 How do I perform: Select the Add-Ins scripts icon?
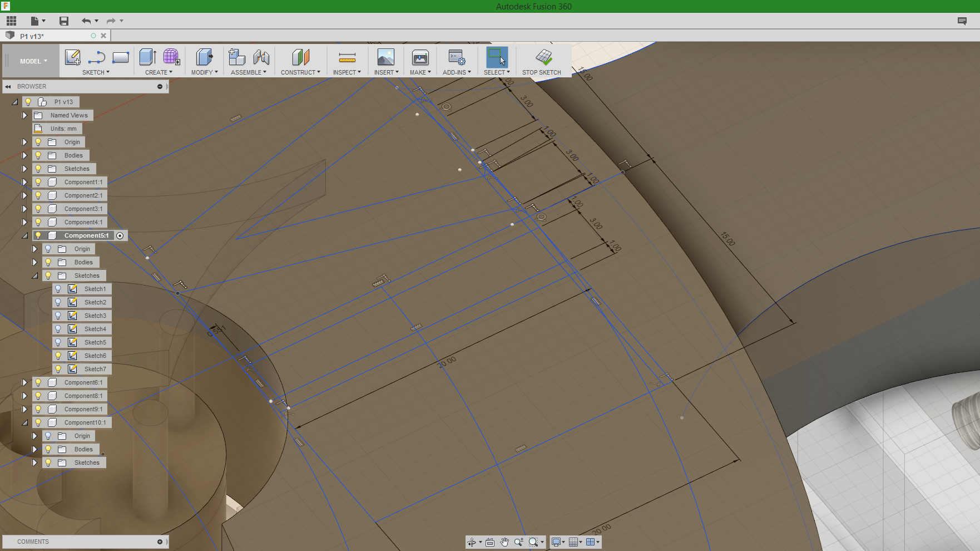coord(457,57)
